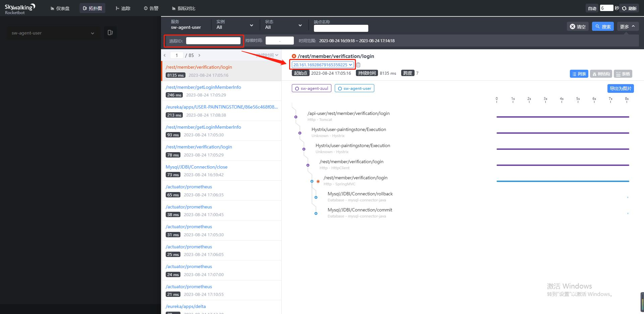Click the blue node of commit span

(316, 213)
